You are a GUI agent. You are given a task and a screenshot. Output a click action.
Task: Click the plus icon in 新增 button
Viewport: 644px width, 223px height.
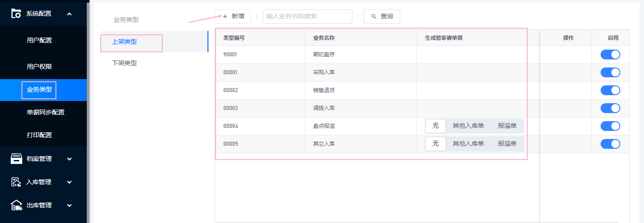225,17
